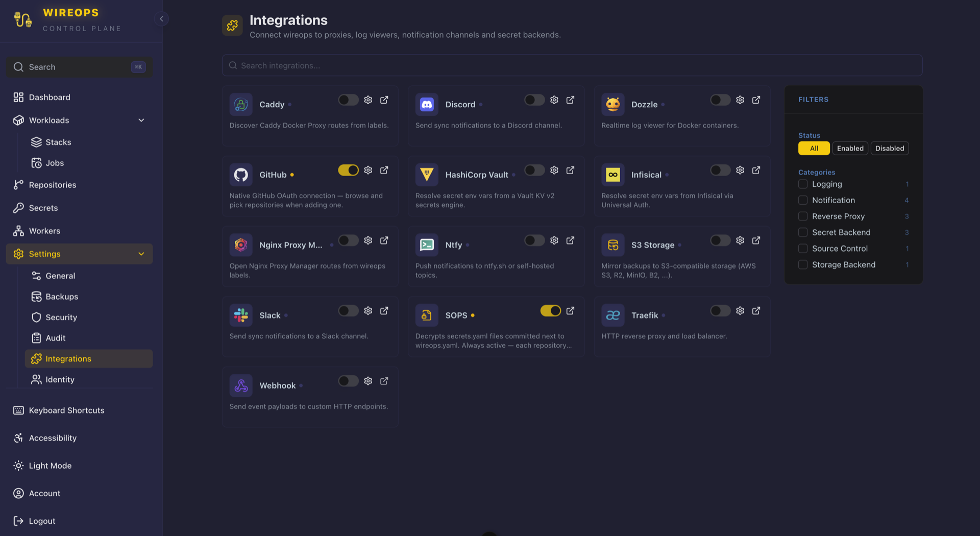Open Security settings page

click(x=89, y=318)
